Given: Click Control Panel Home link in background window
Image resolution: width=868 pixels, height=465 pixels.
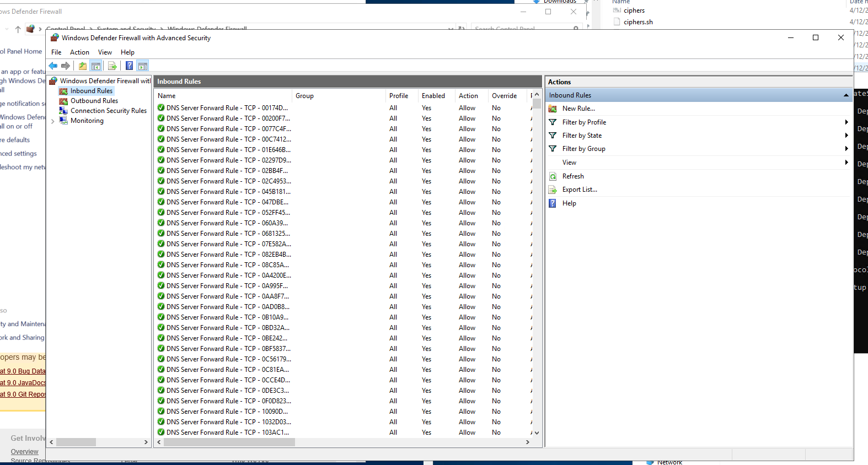Looking at the screenshot, I should [21, 51].
